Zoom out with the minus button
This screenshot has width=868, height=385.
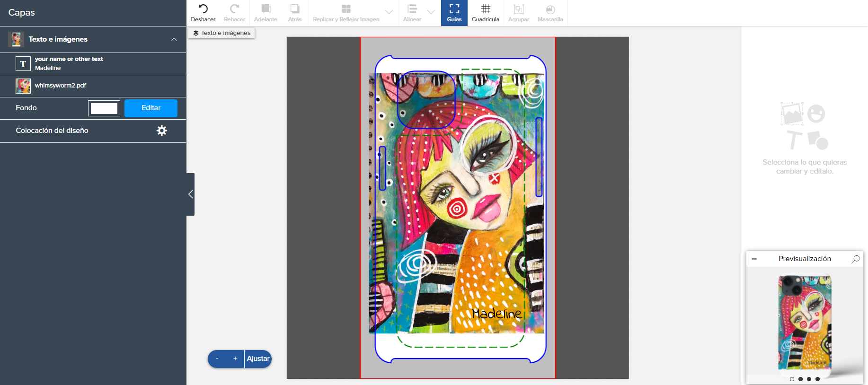[217, 359]
